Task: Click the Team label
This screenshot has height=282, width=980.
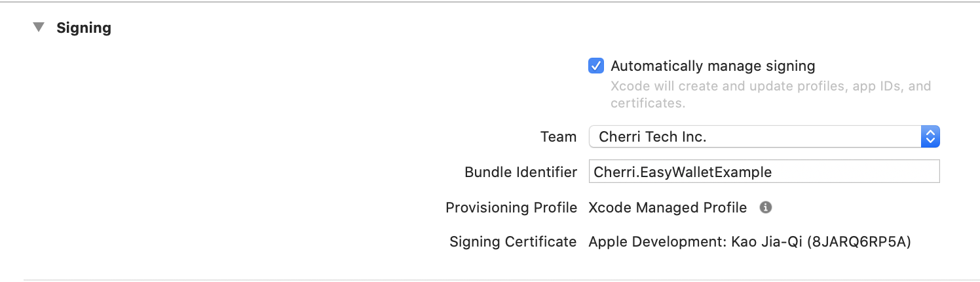Action: tap(558, 137)
